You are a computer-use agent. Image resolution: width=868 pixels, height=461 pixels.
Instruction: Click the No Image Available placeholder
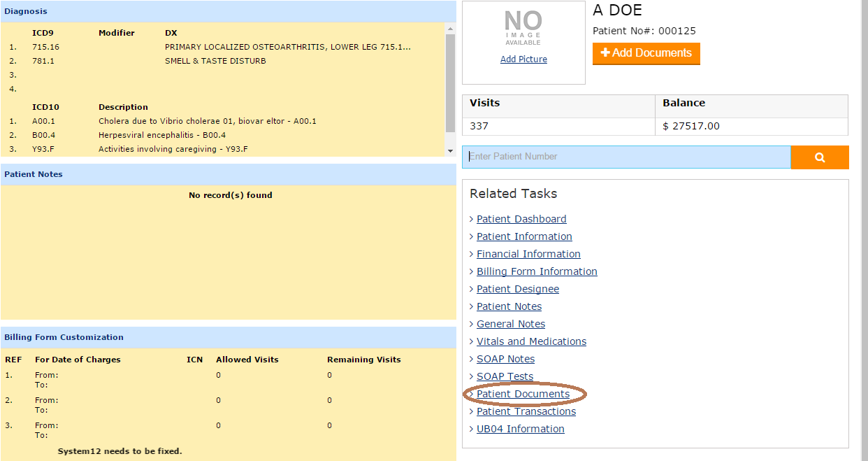(x=523, y=29)
